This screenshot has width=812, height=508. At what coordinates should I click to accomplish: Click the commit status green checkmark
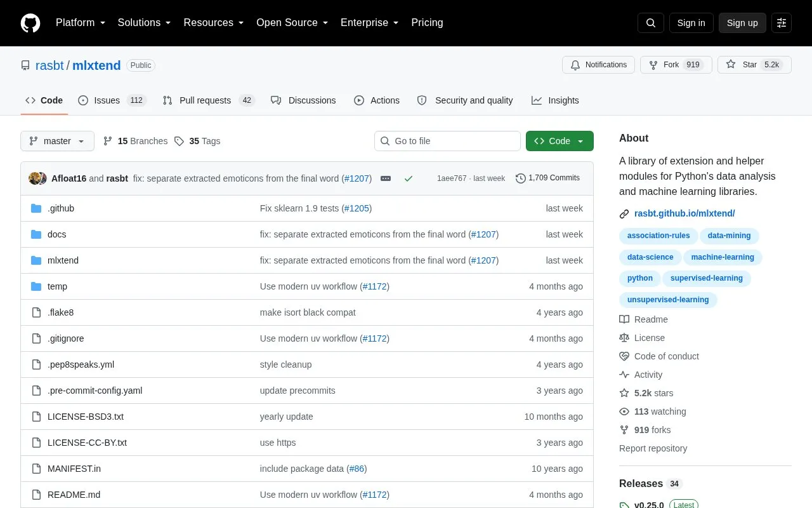[x=409, y=178]
